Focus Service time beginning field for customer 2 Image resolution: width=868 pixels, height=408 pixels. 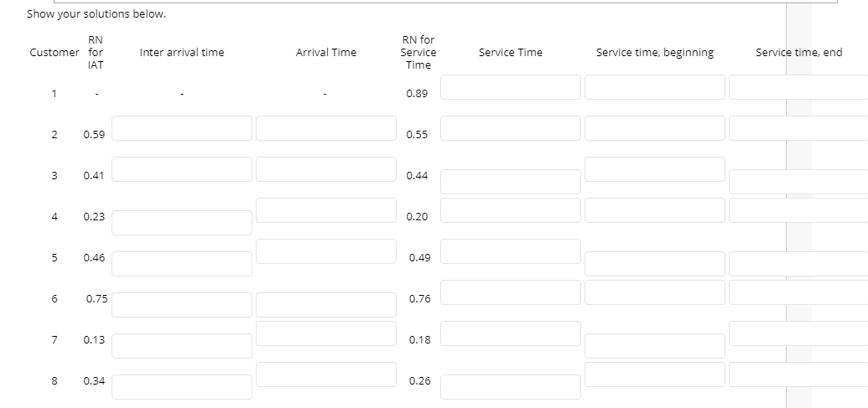(654, 128)
